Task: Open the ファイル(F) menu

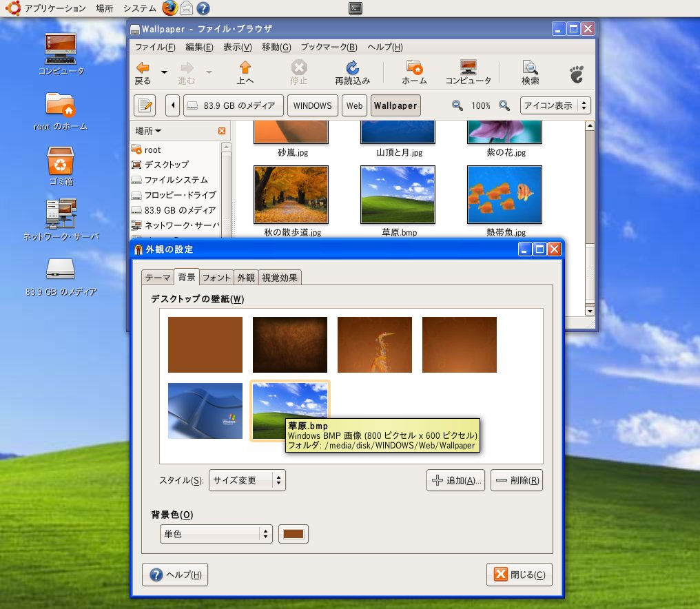Action: [155, 47]
